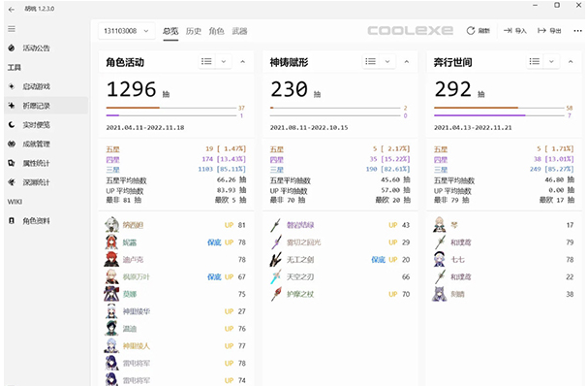
Task: Click the 枫原万叶 character avatar
Action: click(x=111, y=276)
